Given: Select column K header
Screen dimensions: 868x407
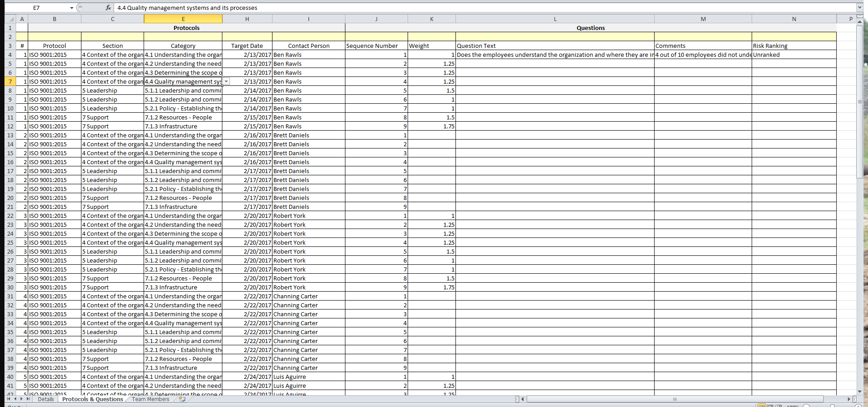Looking at the screenshot, I should (432, 19).
